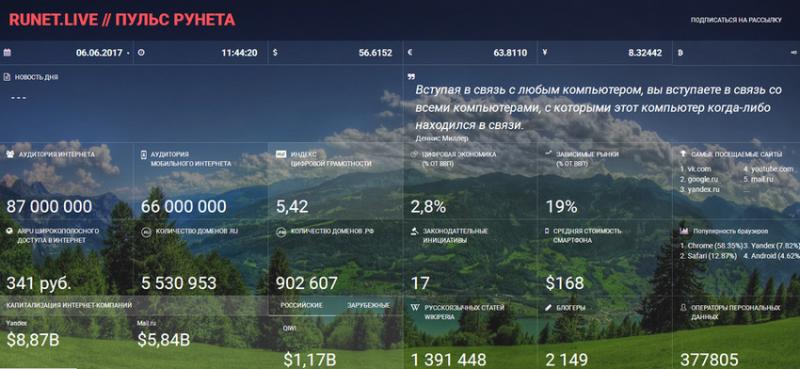The height and width of the screenshot is (369, 800).
Task: Click the pencil icon beside БЛОГЕРЫ
Action: [549, 308]
